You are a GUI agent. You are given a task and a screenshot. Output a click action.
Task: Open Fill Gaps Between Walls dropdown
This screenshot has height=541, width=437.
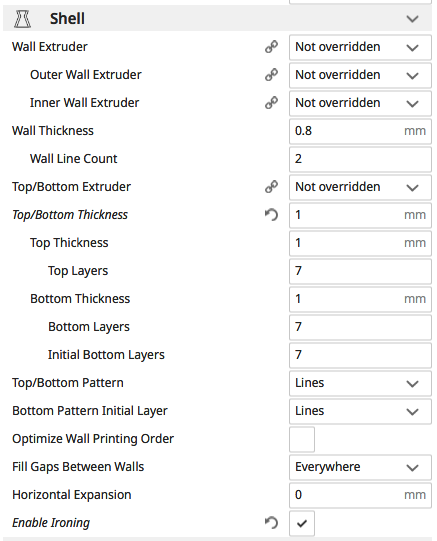[360, 467]
